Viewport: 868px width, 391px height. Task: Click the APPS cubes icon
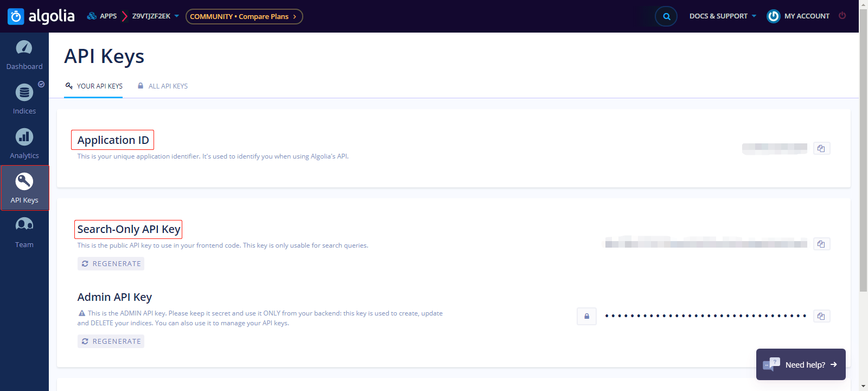point(92,16)
